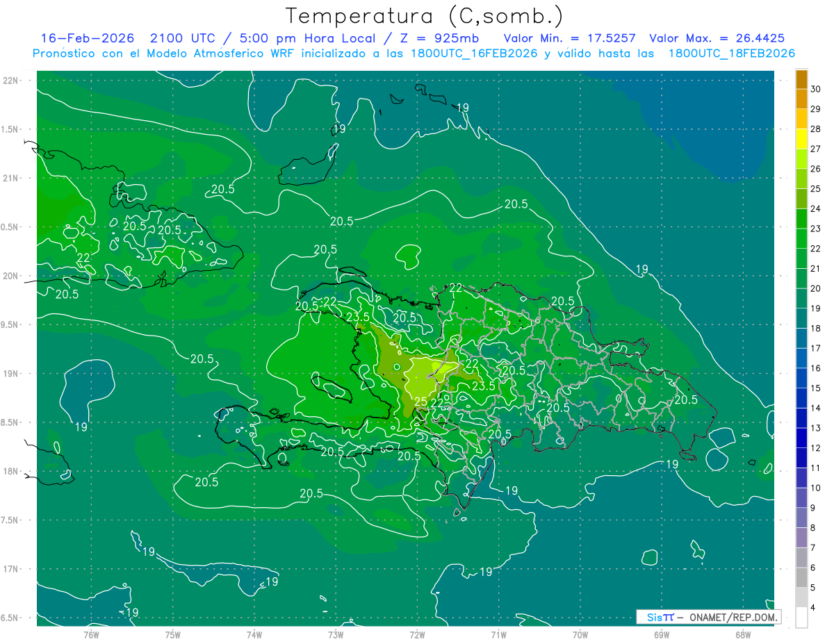Image resolution: width=834 pixels, height=644 pixels.
Task: Click the white swatch at legend bottom
Action: (801, 618)
